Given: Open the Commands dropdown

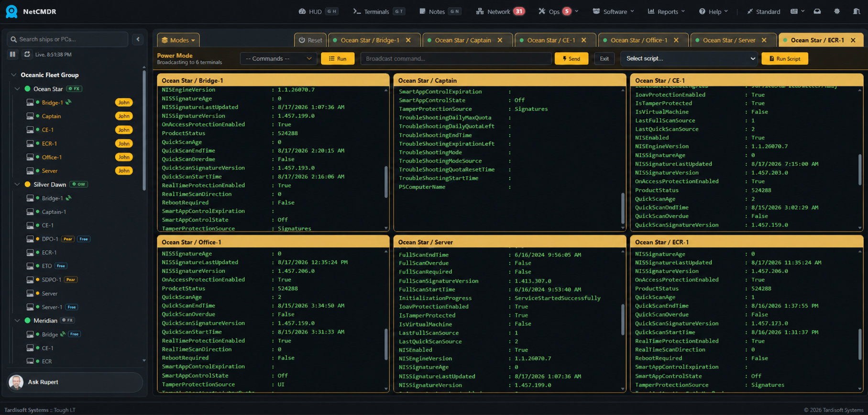Looking at the screenshot, I should [278, 58].
